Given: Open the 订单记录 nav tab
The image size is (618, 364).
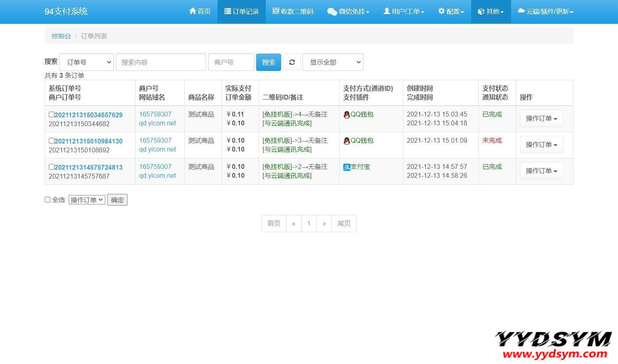Looking at the screenshot, I should click(x=242, y=12).
